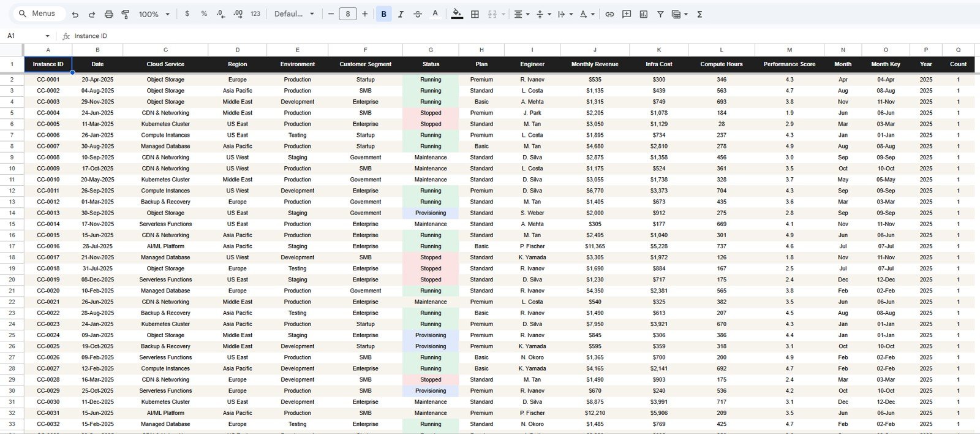Decrease font size with the minus button
Screen dimensions: 980x434
tap(331, 13)
